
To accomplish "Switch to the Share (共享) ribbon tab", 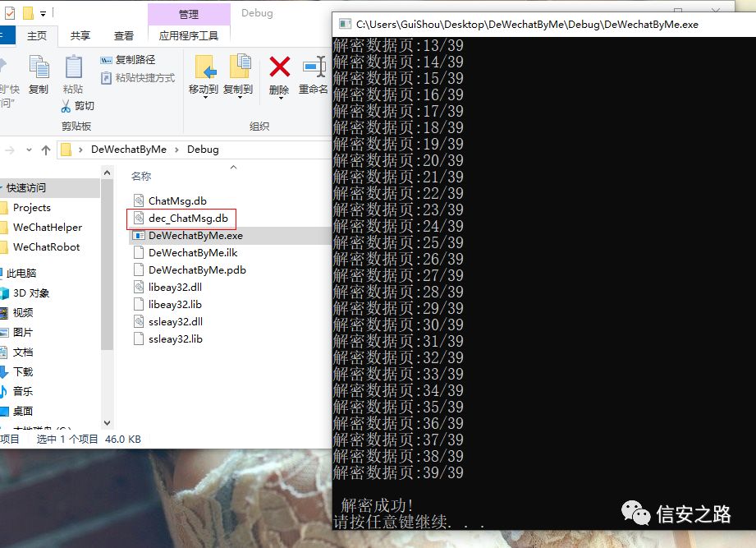I will coord(80,35).
